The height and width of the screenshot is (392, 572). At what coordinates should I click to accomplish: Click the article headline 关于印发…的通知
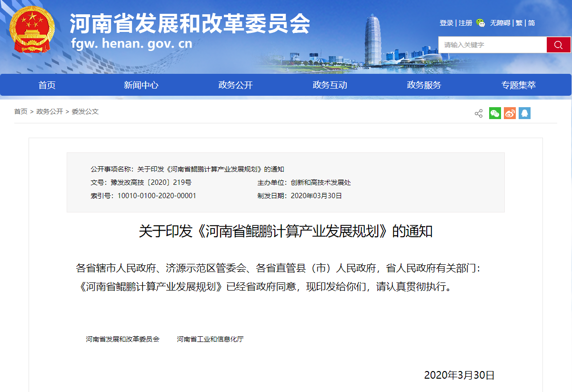pyautogui.click(x=286, y=232)
